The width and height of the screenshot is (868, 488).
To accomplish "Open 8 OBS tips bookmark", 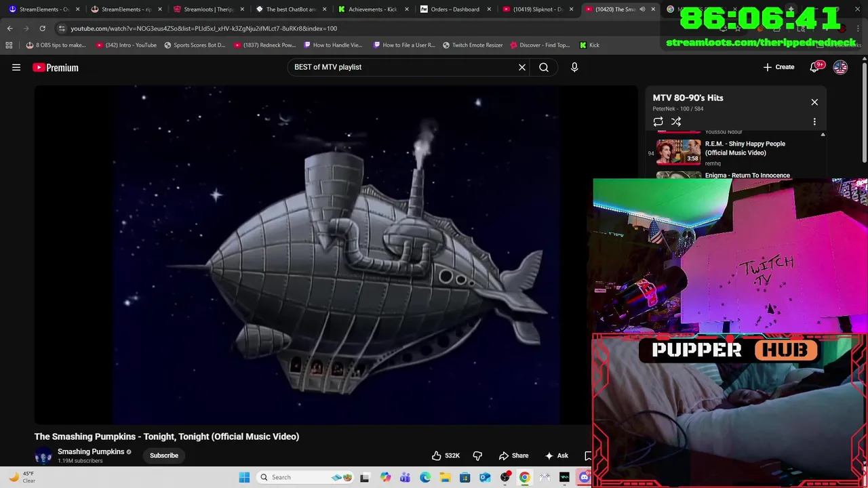I will (56, 45).
